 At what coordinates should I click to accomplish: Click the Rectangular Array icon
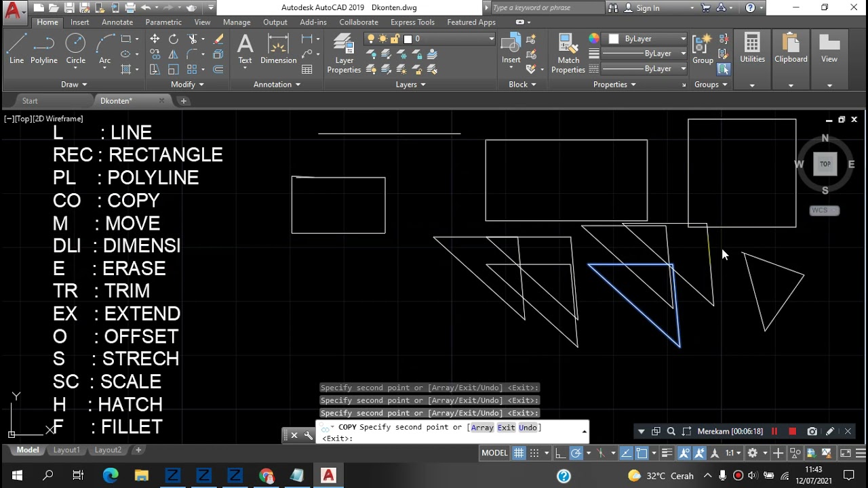(x=193, y=69)
